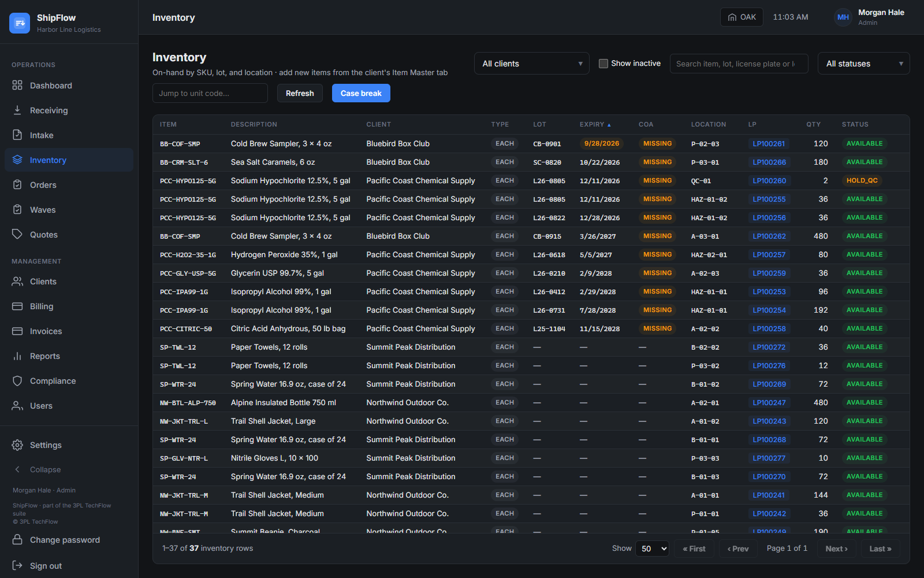Open Invoices via its card icon
This screenshot has height=578, width=924.
17,331
